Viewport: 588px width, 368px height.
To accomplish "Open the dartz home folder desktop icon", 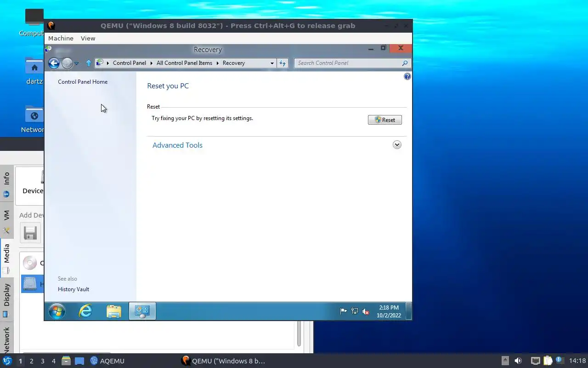I will [34, 71].
